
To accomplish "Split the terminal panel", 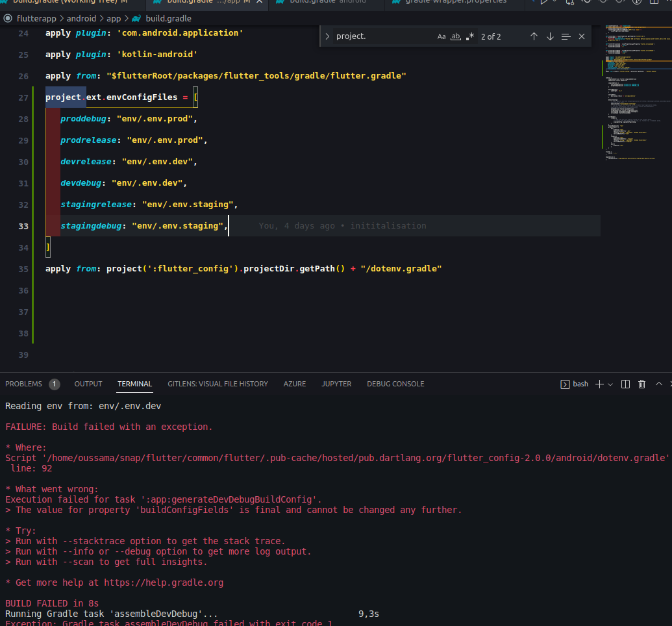I will click(625, 384).
